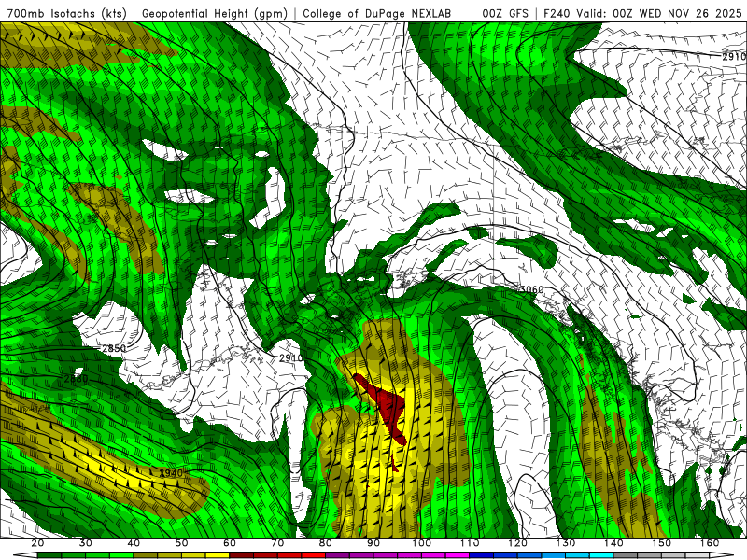Click the "Geopotential Height (gpm)" header text

pos(215,14)
